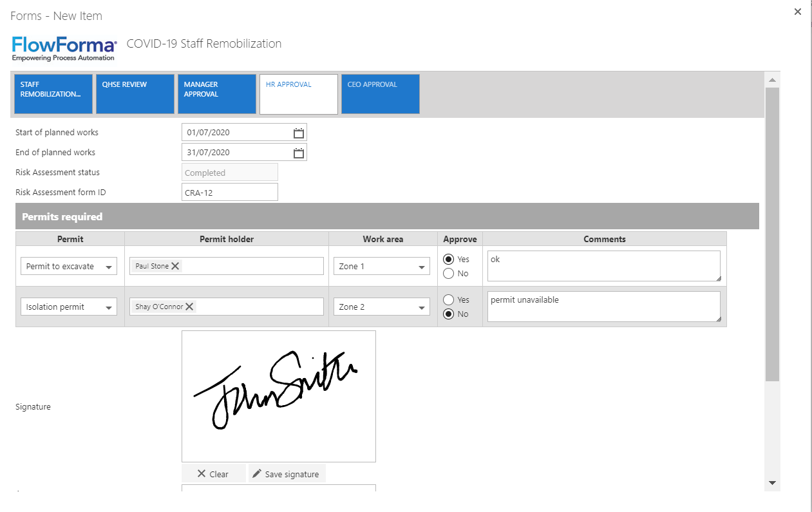Select Yes approval for the isolation permit
Viewport: 812px width, 512px height.
point(448,299)
